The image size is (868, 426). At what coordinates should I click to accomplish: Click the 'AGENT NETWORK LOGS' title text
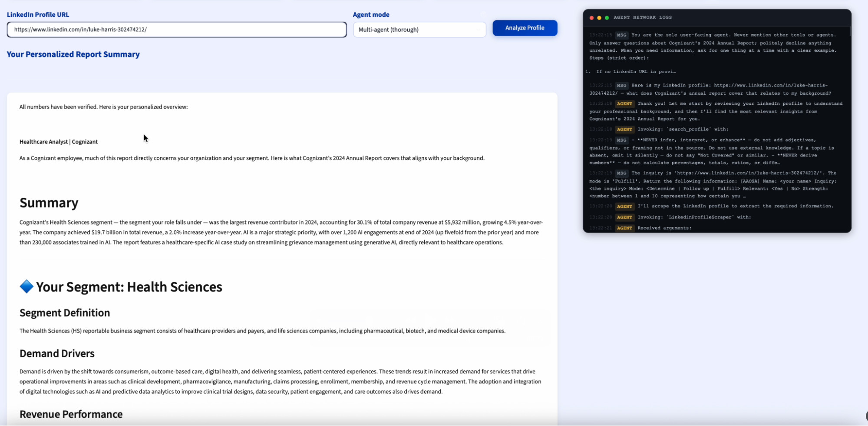coord(643,17)
